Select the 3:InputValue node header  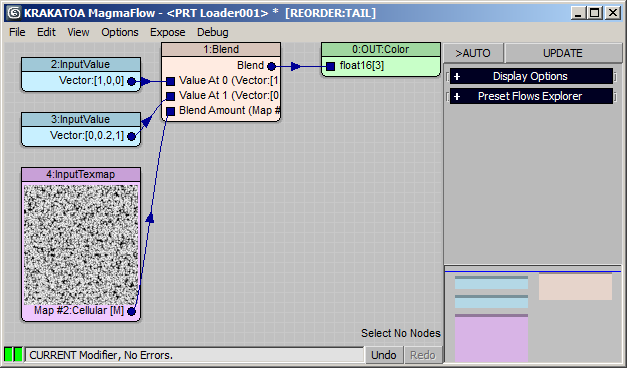tap(81, 120)
